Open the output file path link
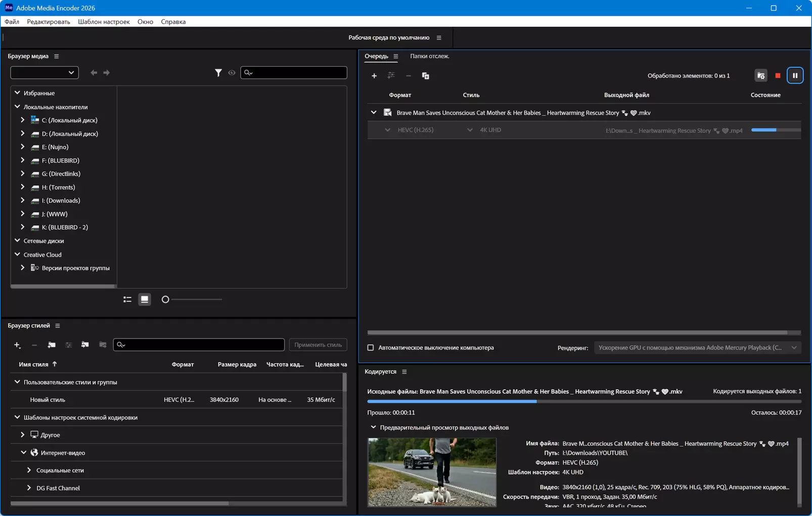812x516 pixels. [674, 131]
